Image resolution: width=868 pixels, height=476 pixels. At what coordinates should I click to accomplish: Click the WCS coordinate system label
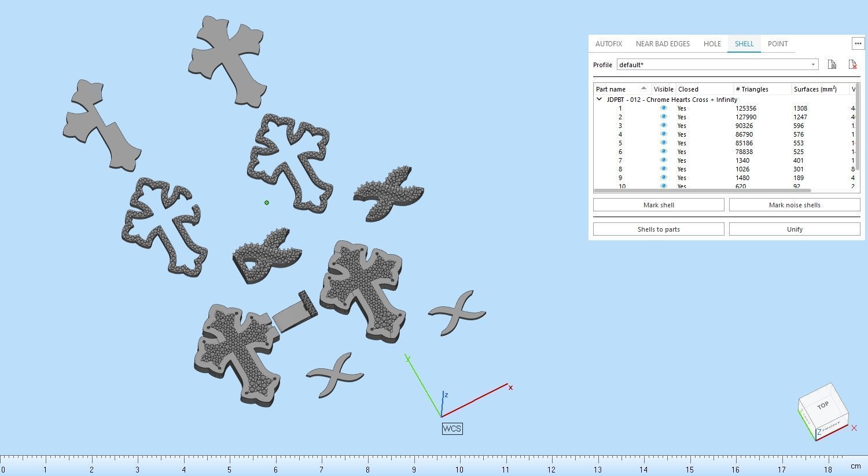452,429
